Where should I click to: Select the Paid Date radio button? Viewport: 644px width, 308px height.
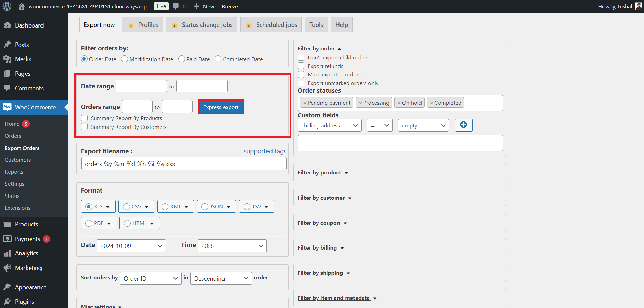pyautogui.click(x=181, y=59)
